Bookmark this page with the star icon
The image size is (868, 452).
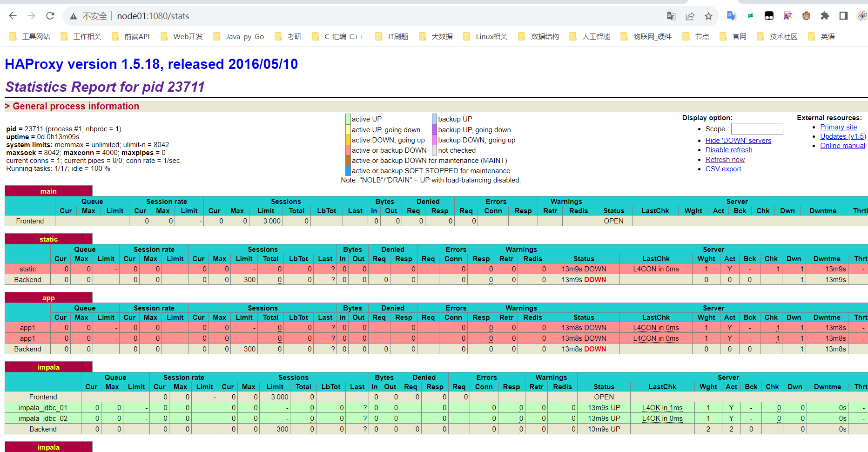pyautogui.click(x=708, y=16)
